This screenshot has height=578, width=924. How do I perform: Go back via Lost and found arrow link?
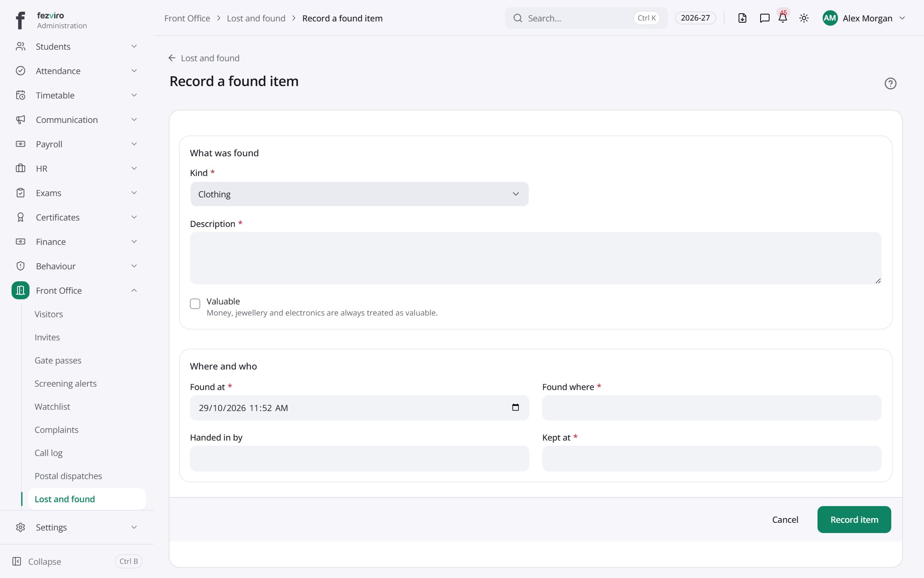click(204, 58)
